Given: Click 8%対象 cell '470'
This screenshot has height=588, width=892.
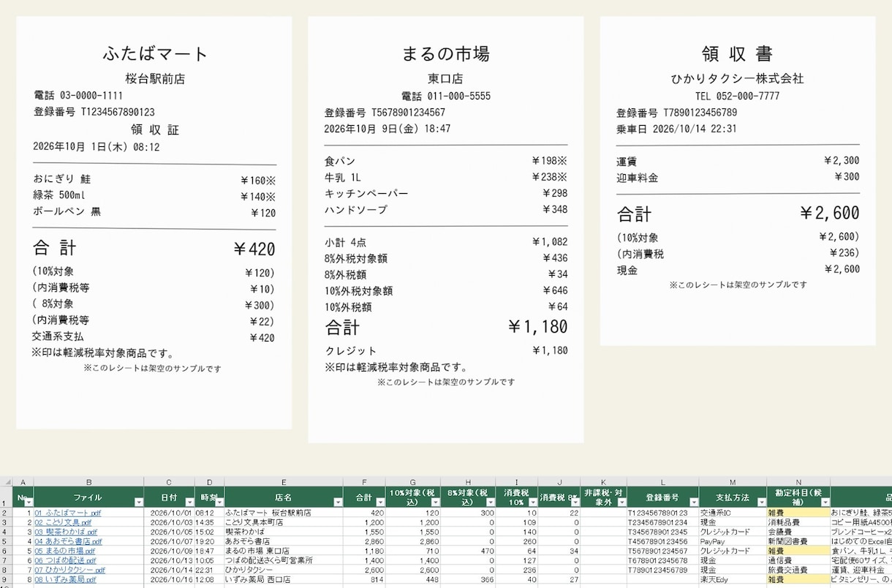Looking at the screenshot, I should coord(468,551).
